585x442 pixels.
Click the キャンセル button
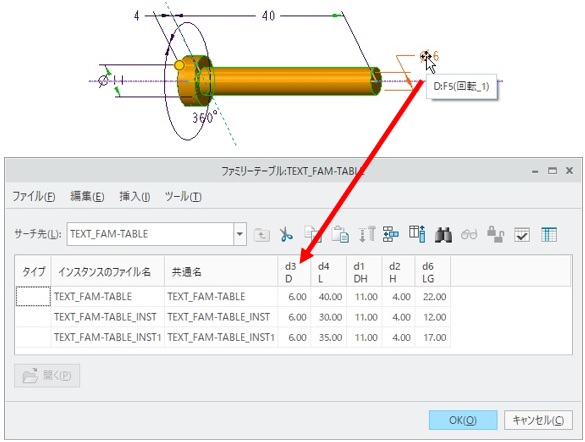[538, 420]
